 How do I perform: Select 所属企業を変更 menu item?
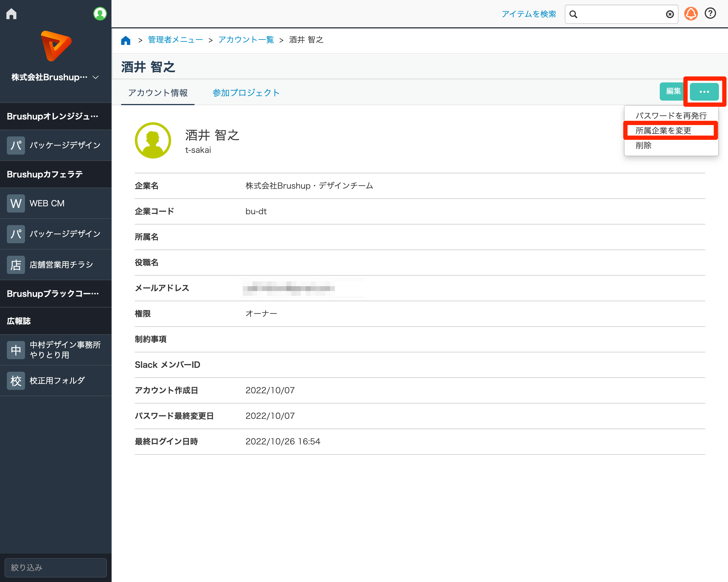tap(671, 130)
